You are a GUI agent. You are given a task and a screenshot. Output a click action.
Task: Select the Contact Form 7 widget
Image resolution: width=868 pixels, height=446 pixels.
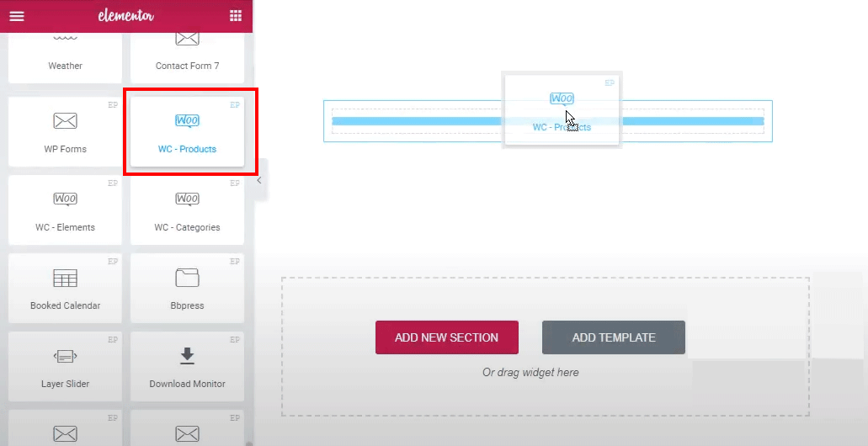[187, 57]
